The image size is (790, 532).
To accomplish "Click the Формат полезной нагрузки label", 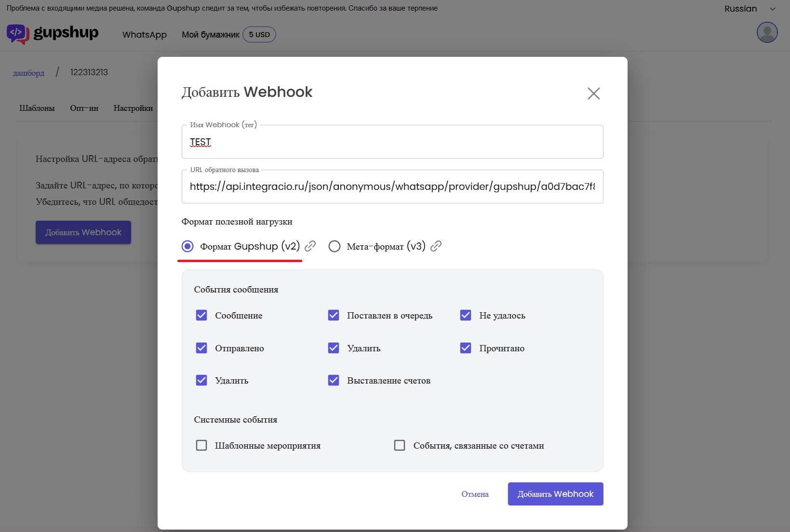I will 237,222.
